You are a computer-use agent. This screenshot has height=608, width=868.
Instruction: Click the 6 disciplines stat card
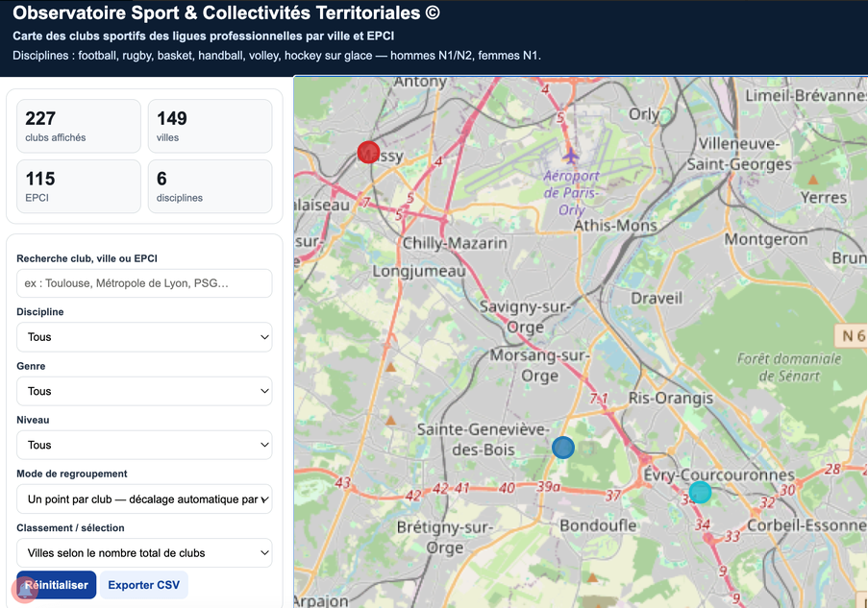pos(210,186)
